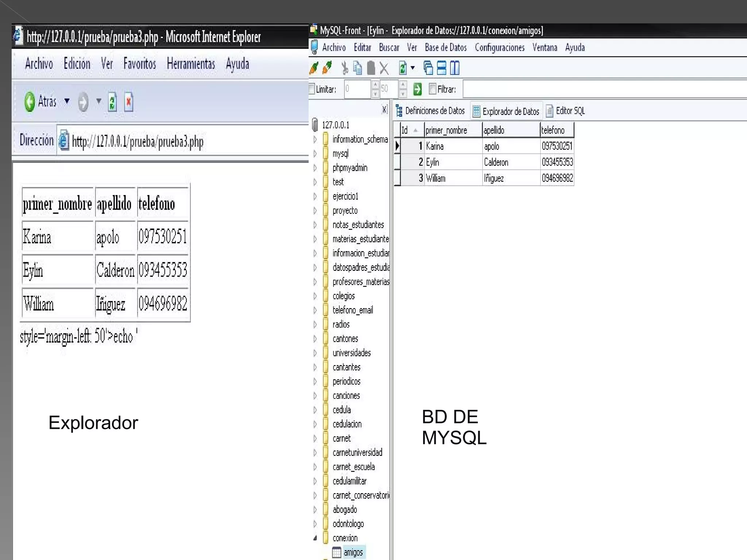The width and height of the screenshot is (747, 560).
Task: Sort by the primer_nombre column header
Action: point(453,130)
